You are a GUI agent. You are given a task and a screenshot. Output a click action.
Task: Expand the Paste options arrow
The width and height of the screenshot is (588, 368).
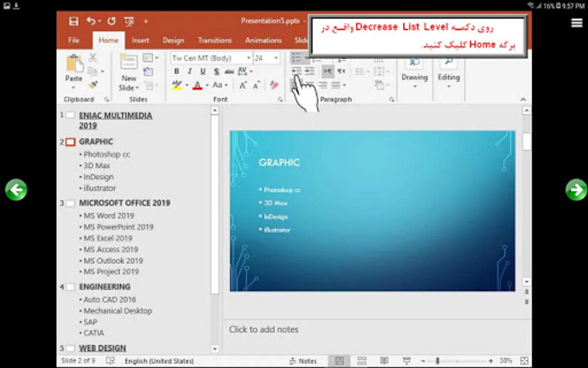pos(73,88)
